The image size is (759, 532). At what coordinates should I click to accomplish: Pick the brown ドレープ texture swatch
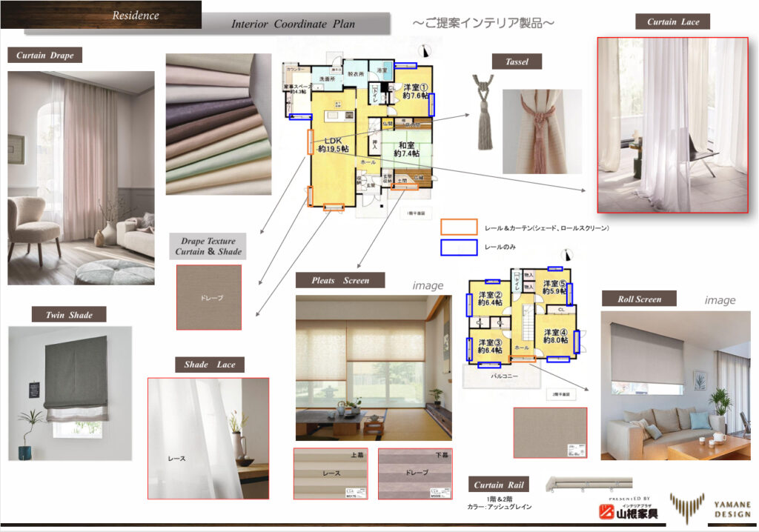(x=209, y=297)
